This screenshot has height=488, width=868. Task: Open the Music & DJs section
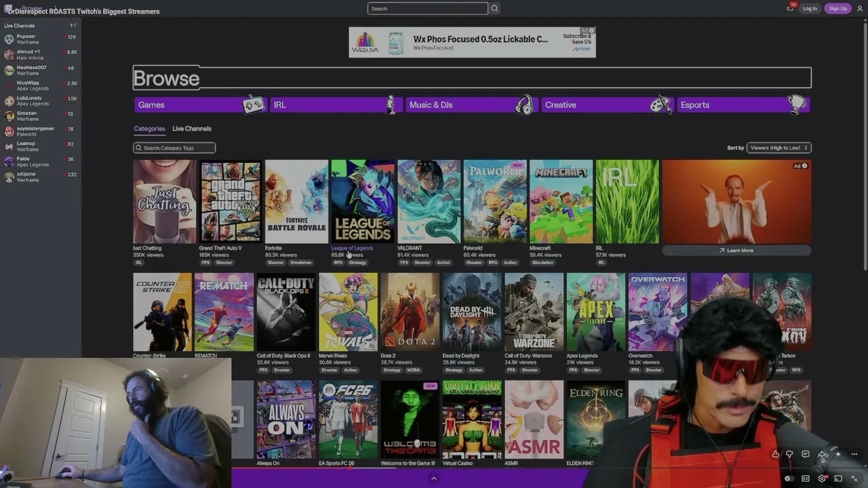pyautogui.click(x=471, y=104)
